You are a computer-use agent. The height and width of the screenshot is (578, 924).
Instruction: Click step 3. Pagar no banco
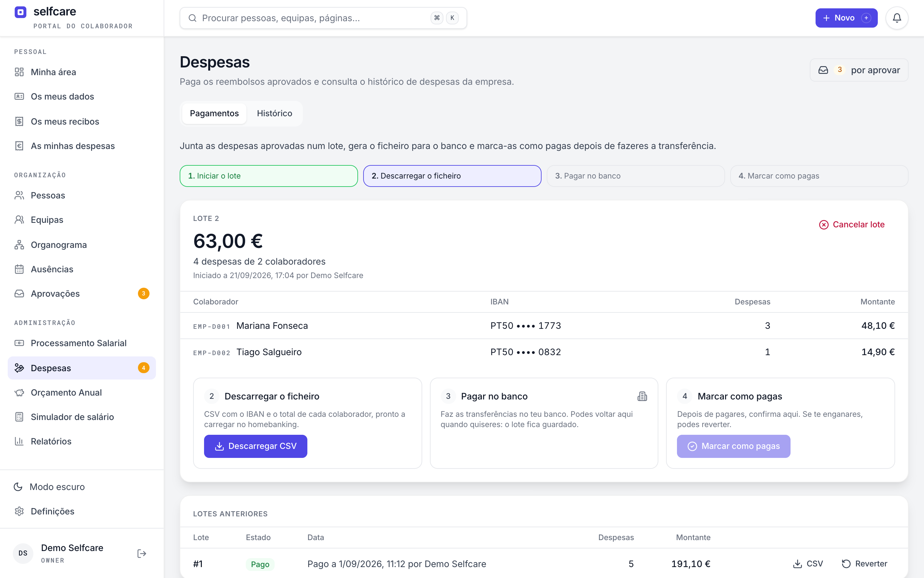(636, 176)
